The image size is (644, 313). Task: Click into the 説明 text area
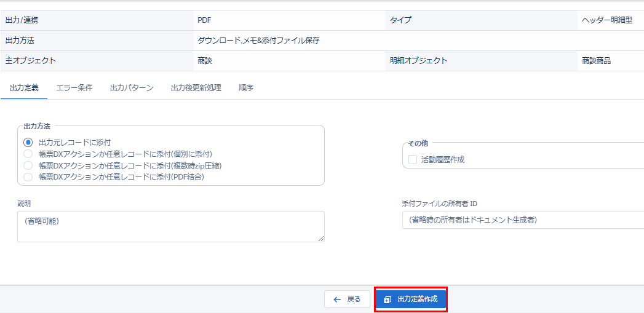click(x=170, y=226)
